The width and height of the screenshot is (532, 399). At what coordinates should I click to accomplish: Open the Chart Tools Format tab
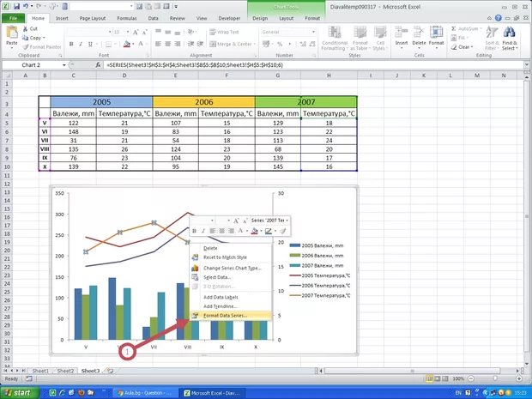coord(312,18)
